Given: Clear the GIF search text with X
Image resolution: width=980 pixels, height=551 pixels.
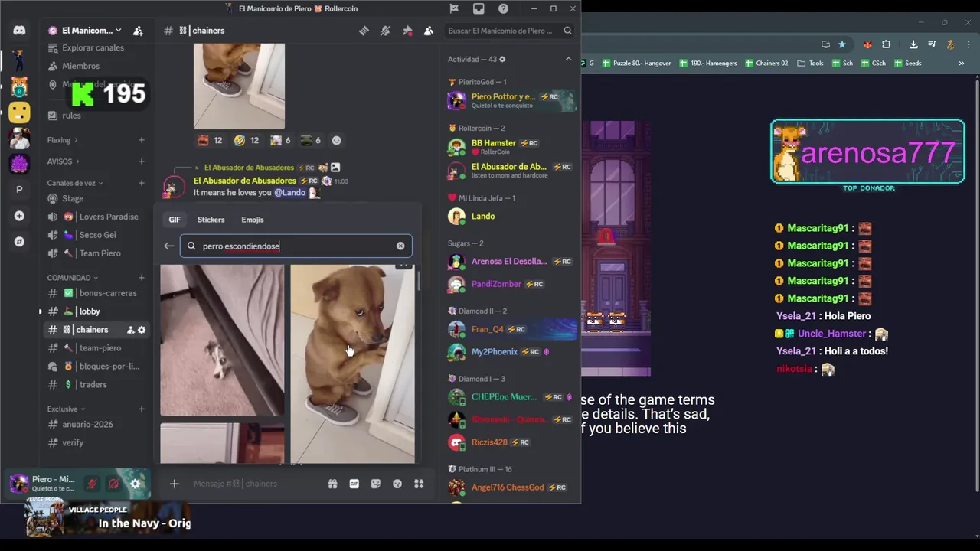Looking at the screenshot, I should pos(400,246).
